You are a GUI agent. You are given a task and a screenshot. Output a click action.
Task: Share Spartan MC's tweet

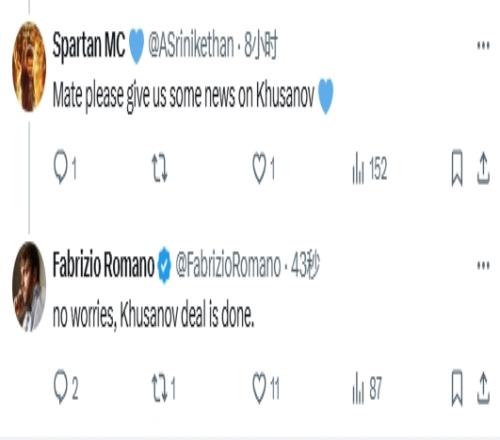click(483, 168)
